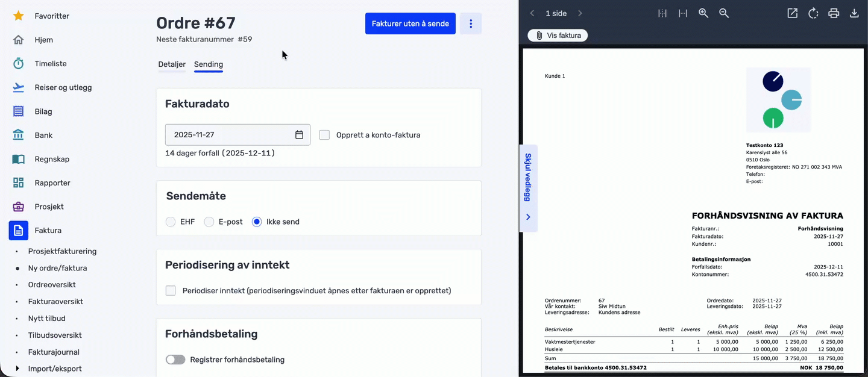Print the invoice preview
The image size is (868, 377).
pos(834,13)
